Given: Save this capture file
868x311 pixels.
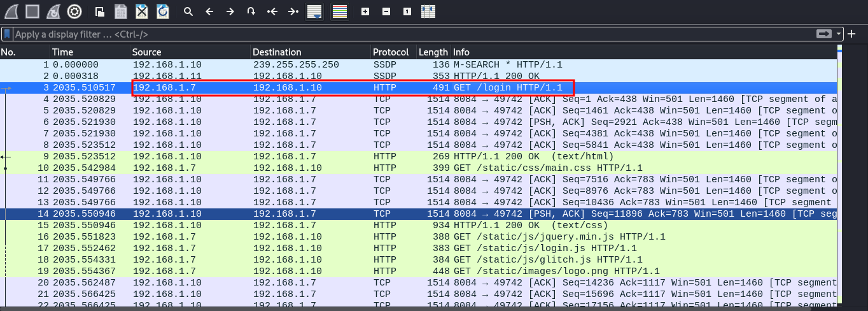Looking at the screenshot, I should (121, 11).
